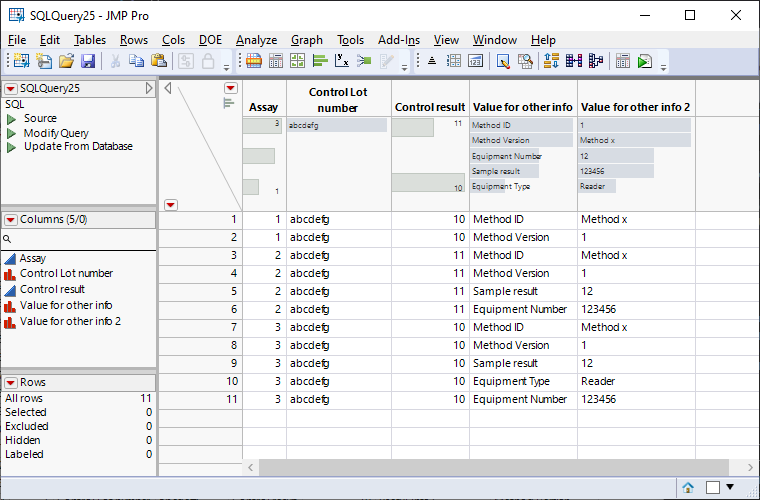The image size is (760, 500).
Task: Click the histogram toggle icon in table corner
Action: click(229, 103)
